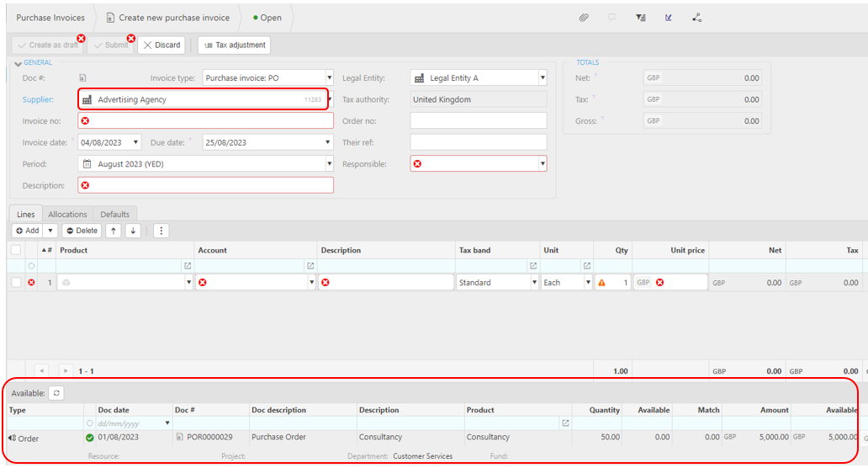Click the Open status breadcrumb
The height and width of the screenshot is (468, 868).
coord(267,18)
